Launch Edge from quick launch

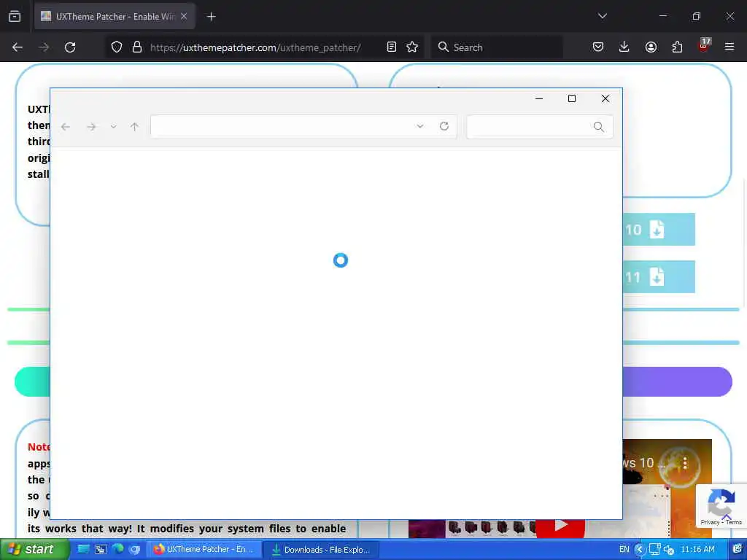(117, 549)
